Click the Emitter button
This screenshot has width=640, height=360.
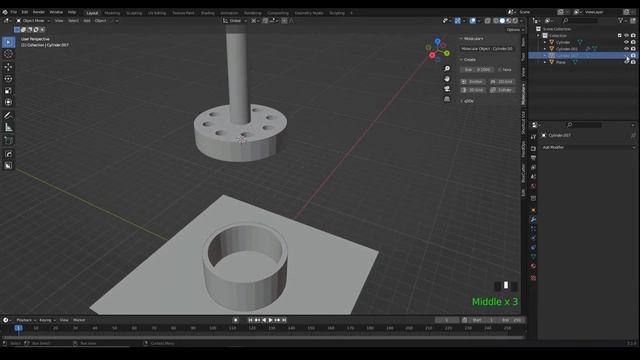coord(472,82)
